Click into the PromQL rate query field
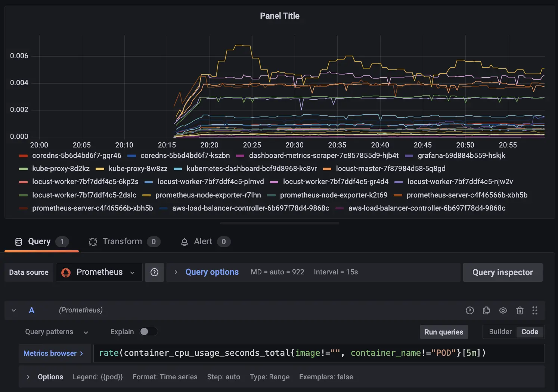Screen dimensions: 558x392 [318, 353]
